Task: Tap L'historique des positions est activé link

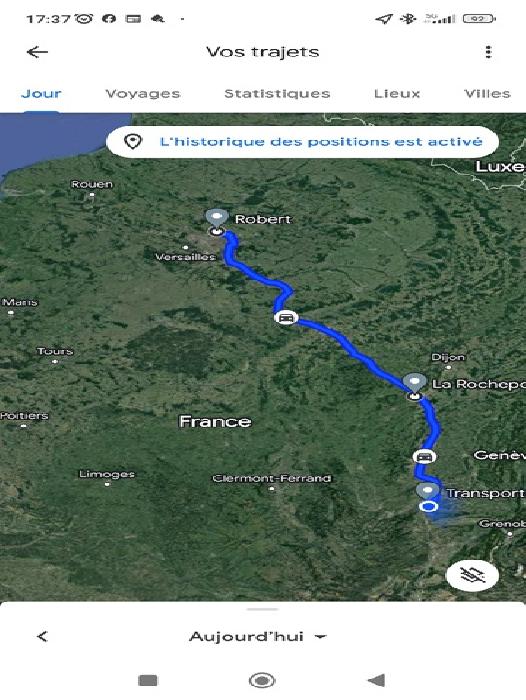Action: pyautogui.click(x=321, y=142)
